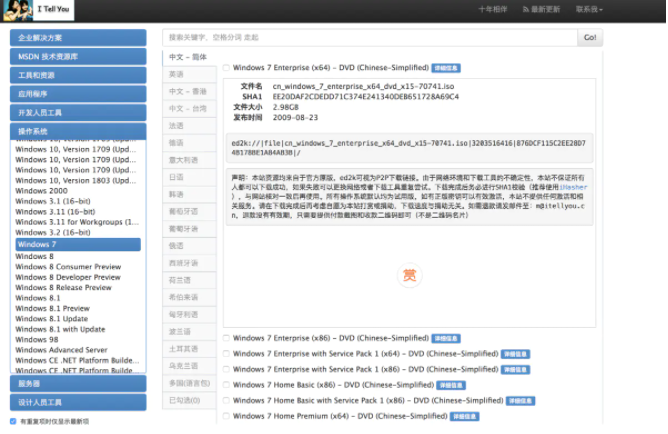Click 详细信息 badge for Windows 7 Home Basic (x86)
The width and height of the screenshot is (668, 434).
(x=450, y=385)
